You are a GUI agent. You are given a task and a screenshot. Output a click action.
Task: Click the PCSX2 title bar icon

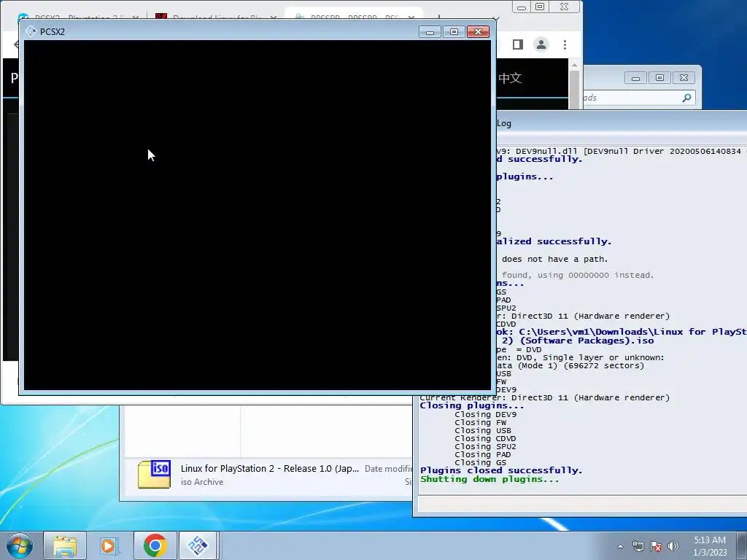click(31, 31)
